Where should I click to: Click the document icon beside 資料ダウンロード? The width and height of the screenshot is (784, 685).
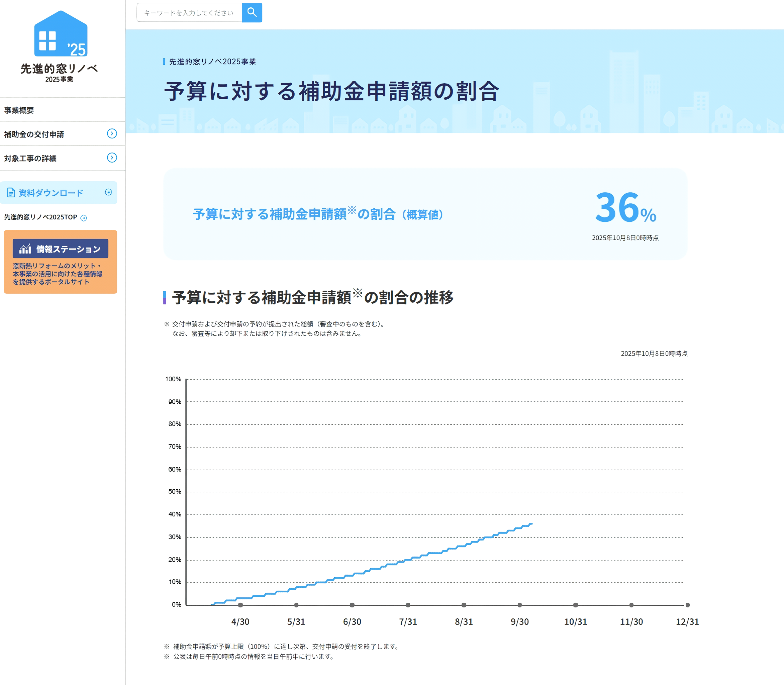pos(11,193)
